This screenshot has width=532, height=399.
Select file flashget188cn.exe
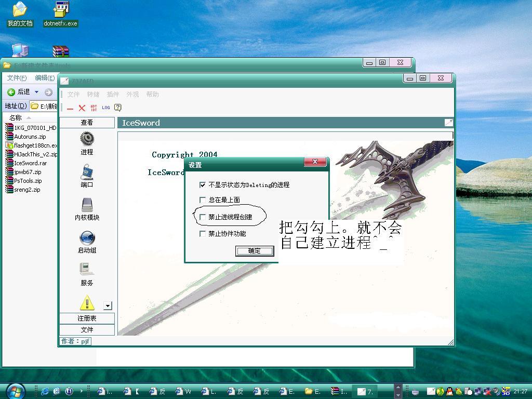point(31,145)
